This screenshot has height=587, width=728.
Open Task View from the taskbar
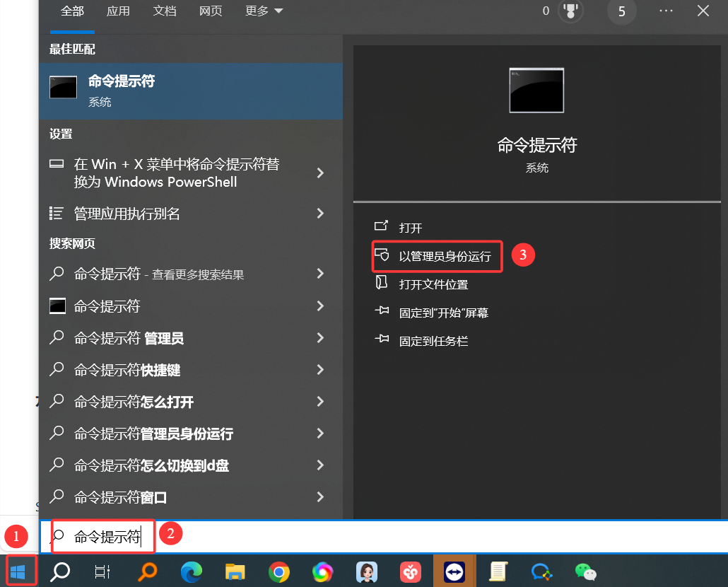[x=103, y=571]
